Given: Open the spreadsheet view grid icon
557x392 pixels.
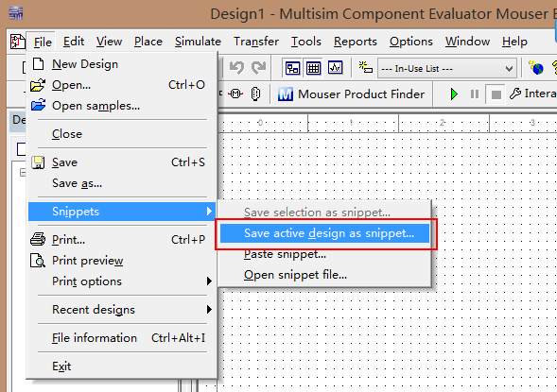Looking at the screenshot, I should pos(313,68).
